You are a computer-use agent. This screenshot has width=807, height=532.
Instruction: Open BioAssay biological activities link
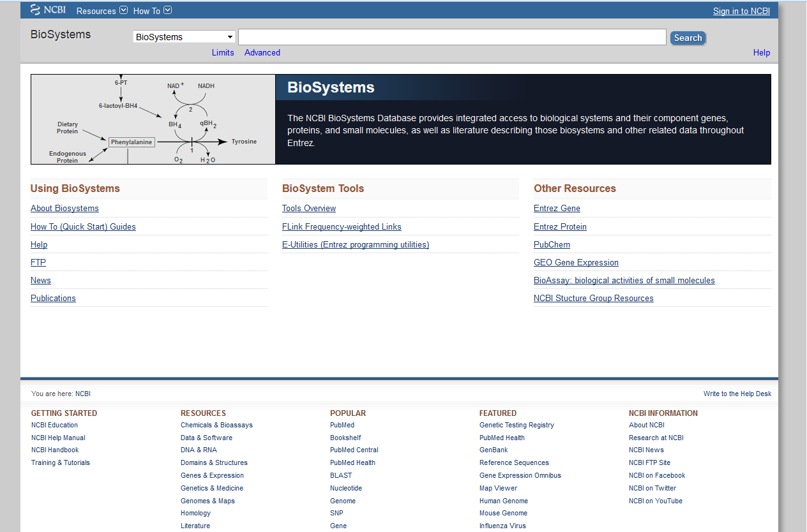[624, 280]
